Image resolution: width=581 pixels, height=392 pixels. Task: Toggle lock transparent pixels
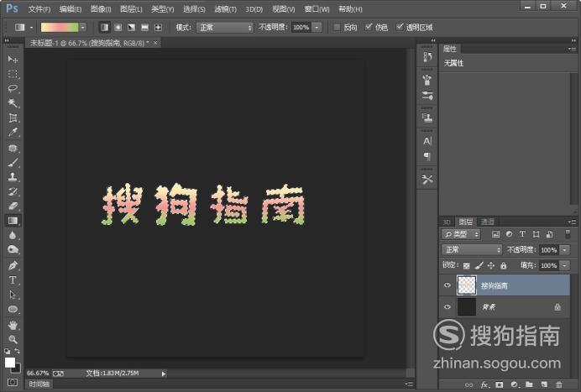click(467, 265)
